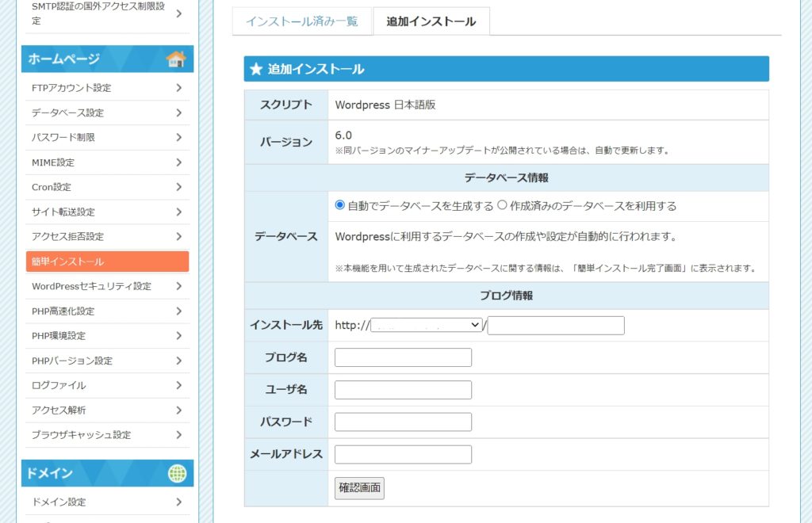The width and height of the screenshot is (812, 523).
Task: Select the 追加インストール tab
Action: coord(431,21)
